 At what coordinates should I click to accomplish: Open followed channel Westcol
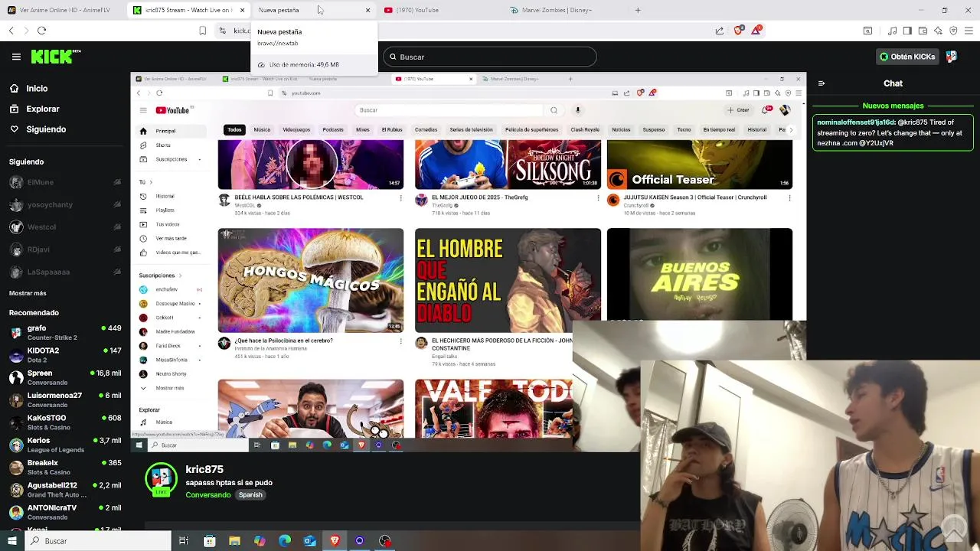point(65,227)
